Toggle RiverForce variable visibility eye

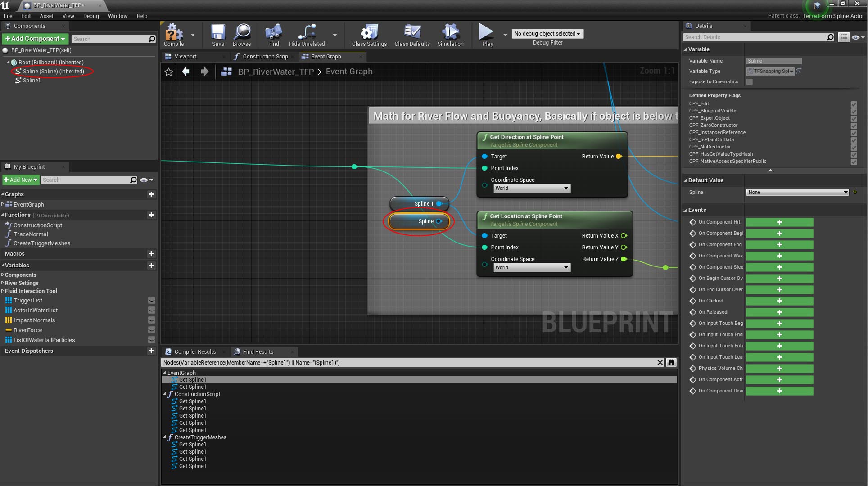tap(152, 330)
